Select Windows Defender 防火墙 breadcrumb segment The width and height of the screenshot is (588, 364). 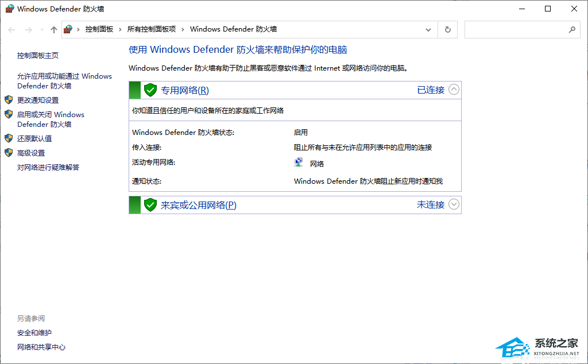point(234,29)
